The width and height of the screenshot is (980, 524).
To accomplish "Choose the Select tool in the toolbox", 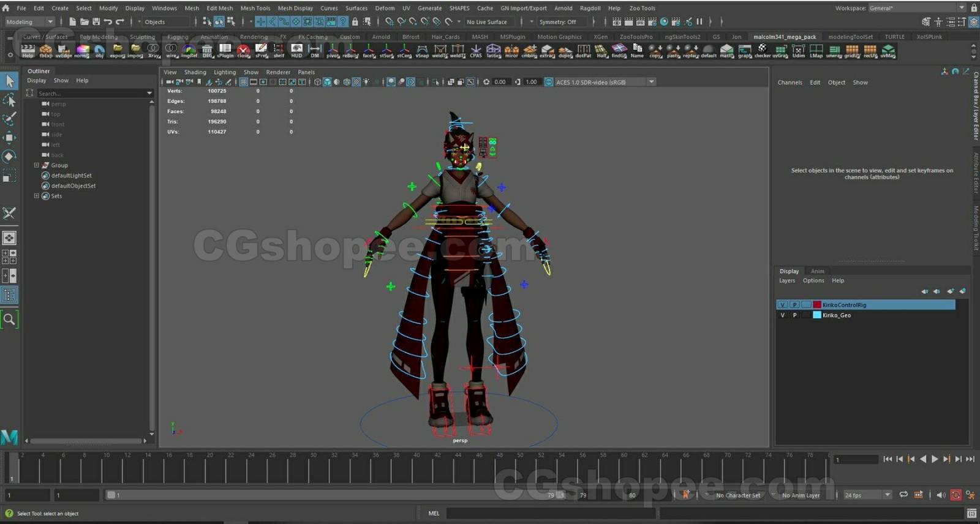I will (9, 80).
